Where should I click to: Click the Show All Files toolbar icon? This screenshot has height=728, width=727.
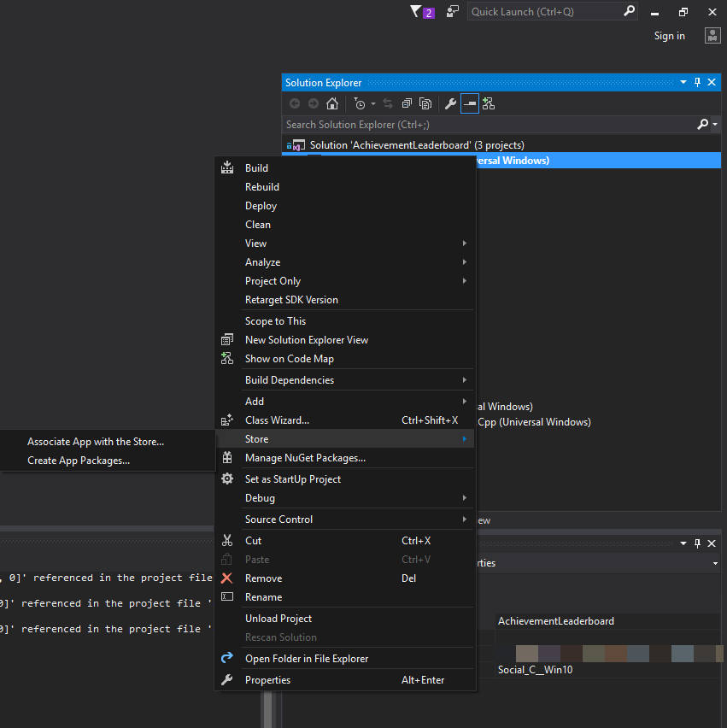coord(425,103)
